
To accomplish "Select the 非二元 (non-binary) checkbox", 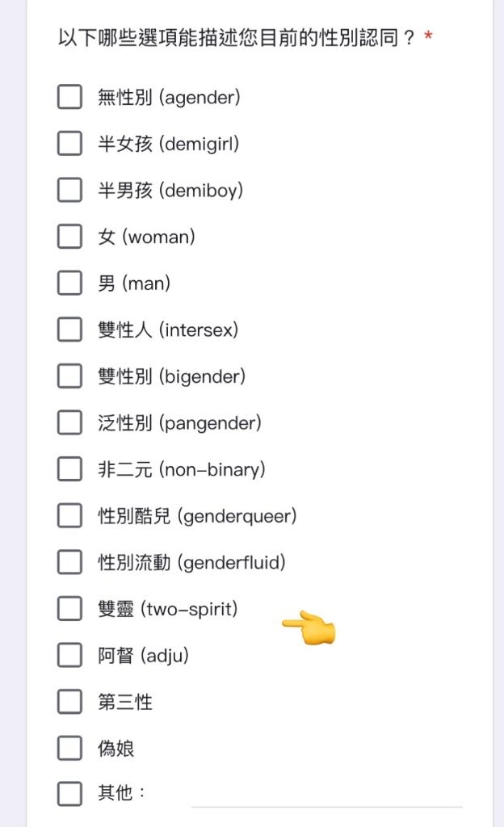I will pos(69,468).
